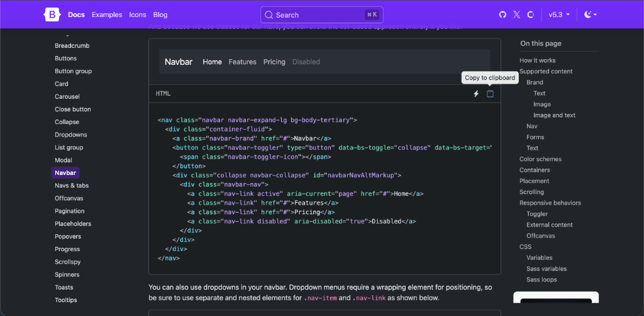Open Collapse in the sidebar
The height and width of the screenshot is (316, 644).
point(67,122)
